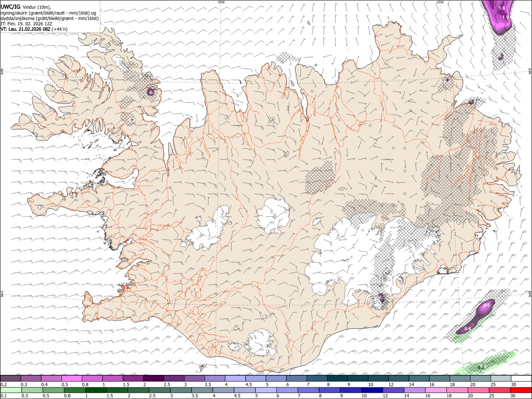Click the 'IT: Fim. 19. 02. 2026 12Z' line

point(26,24)
